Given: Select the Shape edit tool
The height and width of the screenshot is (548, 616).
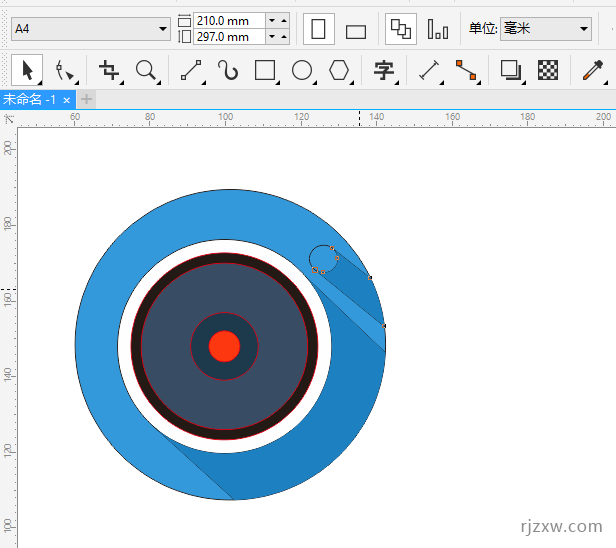Looking at the screenshot, I should [65, 70].
